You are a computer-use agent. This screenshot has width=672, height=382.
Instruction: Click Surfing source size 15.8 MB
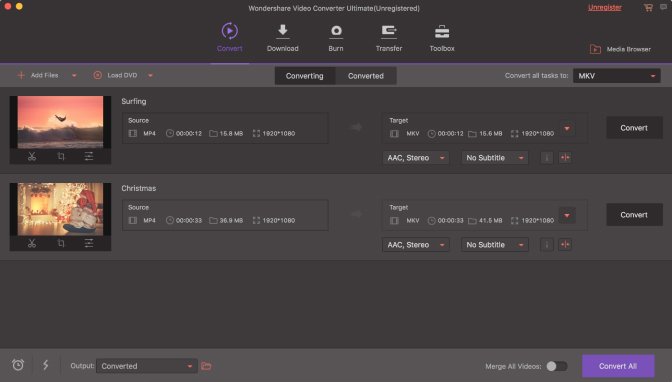click(x=231, y=134)
